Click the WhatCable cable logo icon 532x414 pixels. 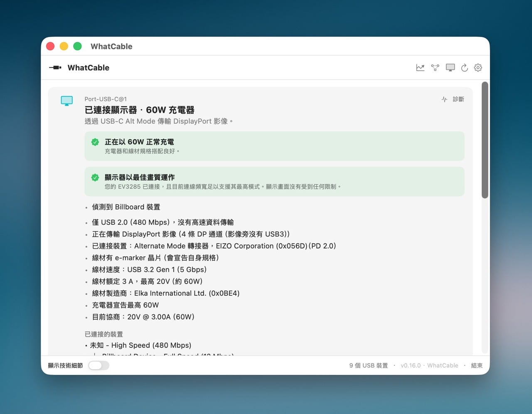(55, 67)
